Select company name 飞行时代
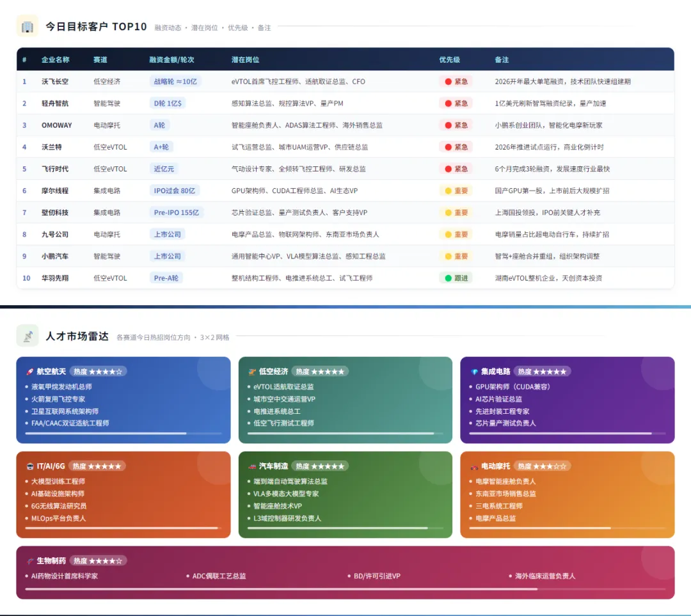Viewport: 691px width, 616px height. click(55, 170)
